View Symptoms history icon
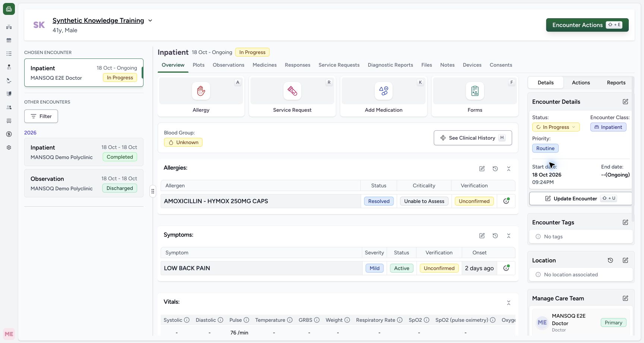The image size is (644, 343). click(x=495, y=236)
